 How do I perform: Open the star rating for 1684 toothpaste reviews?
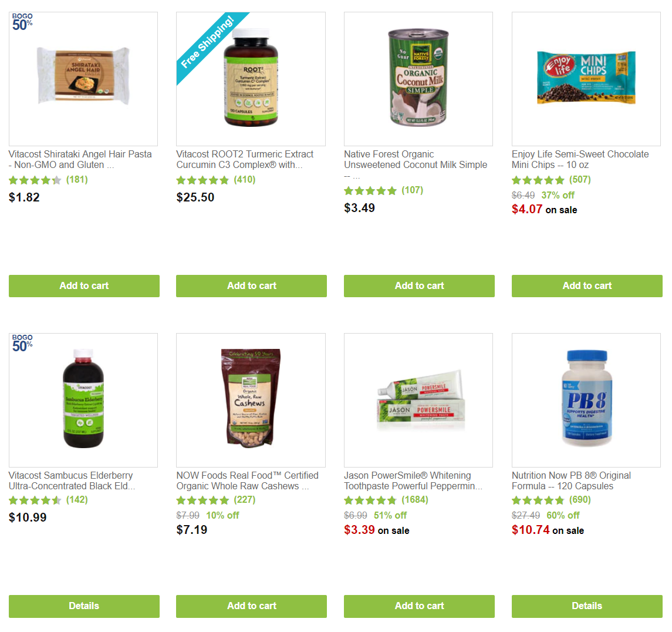(x=370, y=500)
